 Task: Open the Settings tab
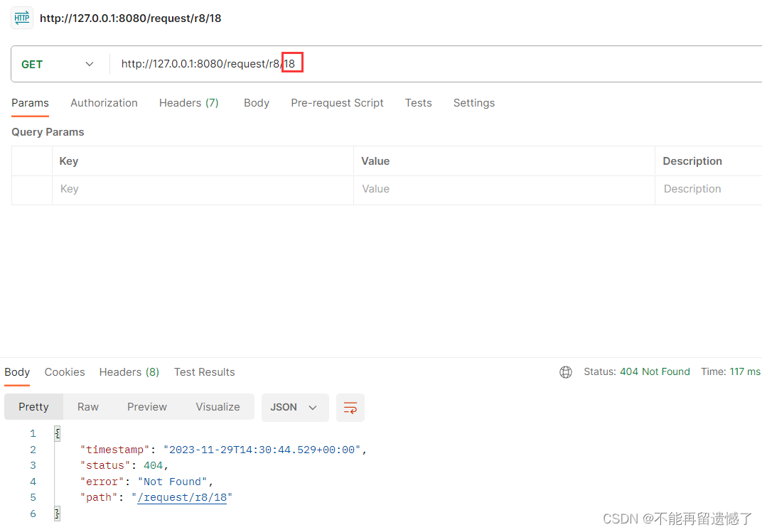(474, 103)
